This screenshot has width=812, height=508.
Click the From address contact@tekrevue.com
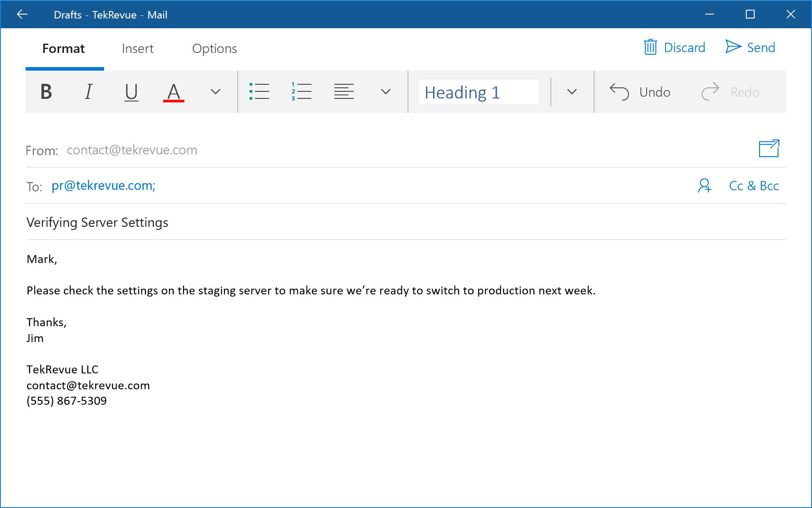132,150
